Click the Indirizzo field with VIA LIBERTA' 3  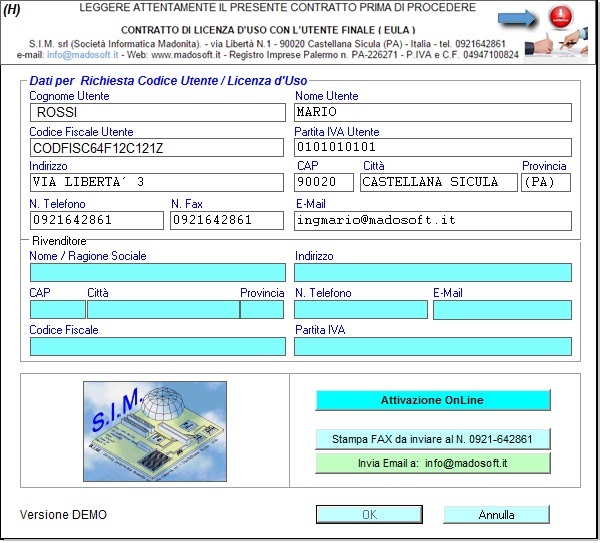click(157, 182)
